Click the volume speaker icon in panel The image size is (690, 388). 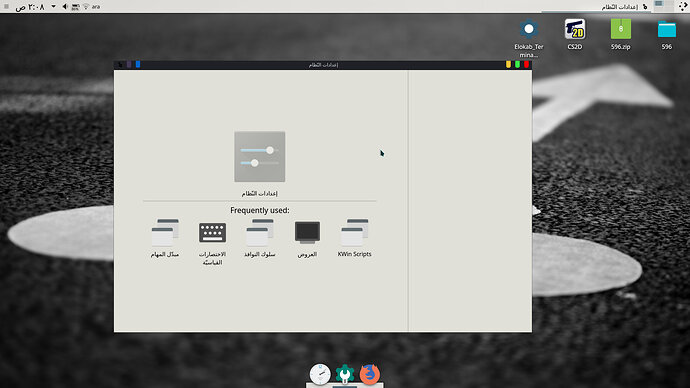[x=65, y=7]
